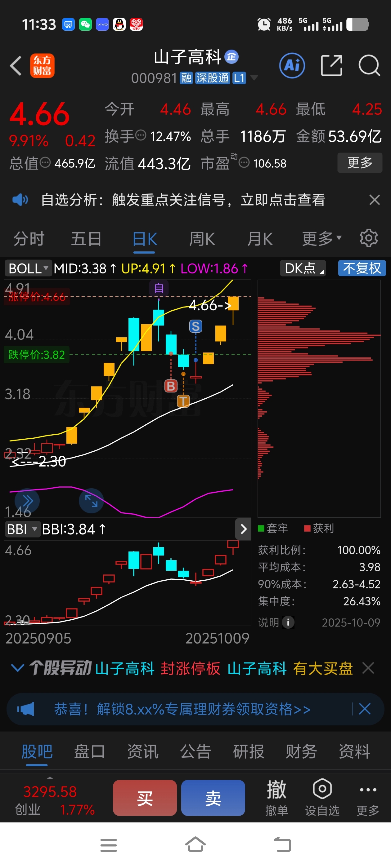The height and width of the screenshot is (868, 391).
Task: Tap the 换手 info icon
Action: (x=141, y=135)
